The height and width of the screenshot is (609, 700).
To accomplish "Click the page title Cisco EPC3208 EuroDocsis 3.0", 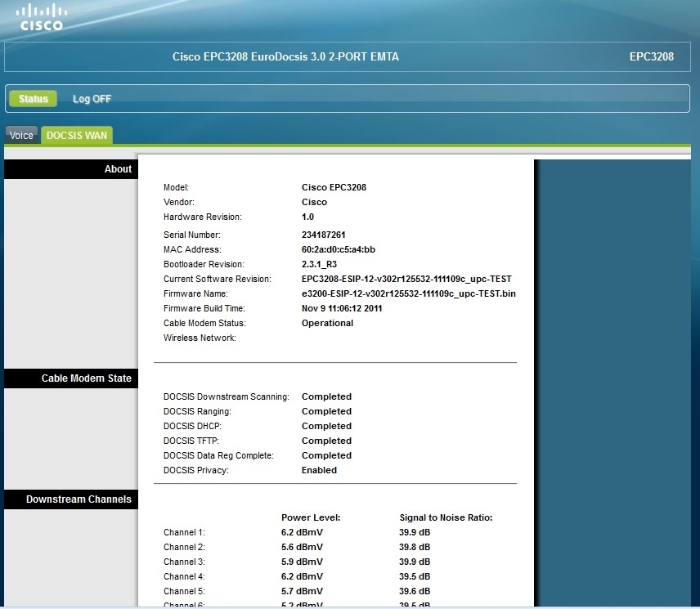I will [x=285, y=56].
